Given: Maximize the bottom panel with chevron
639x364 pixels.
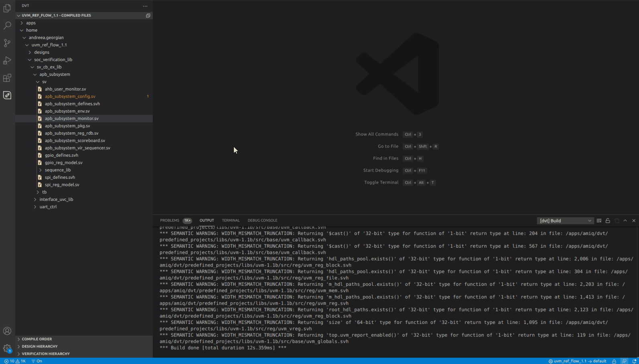Looking at the screenshot, I should point(625,221).
